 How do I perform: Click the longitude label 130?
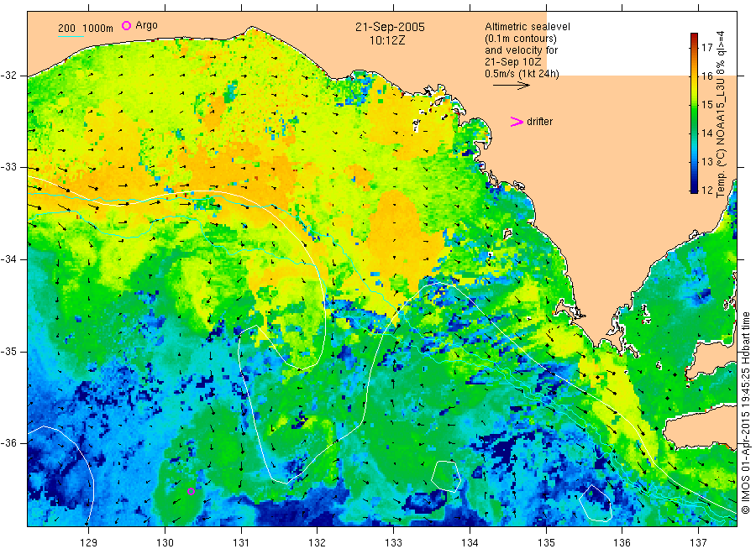(x=165, y=543)
